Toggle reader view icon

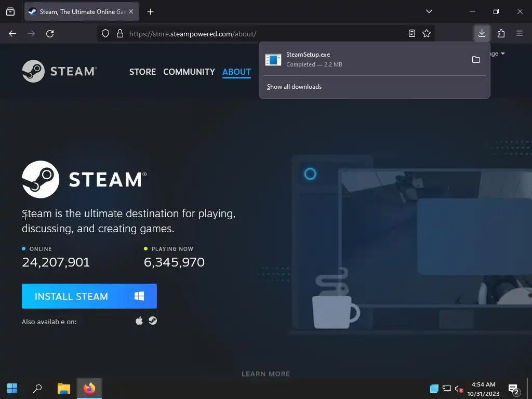(x=412, y=33)
